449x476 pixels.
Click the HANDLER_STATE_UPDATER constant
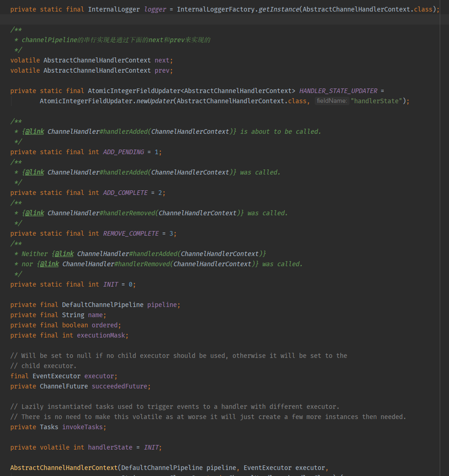point(338,91)
